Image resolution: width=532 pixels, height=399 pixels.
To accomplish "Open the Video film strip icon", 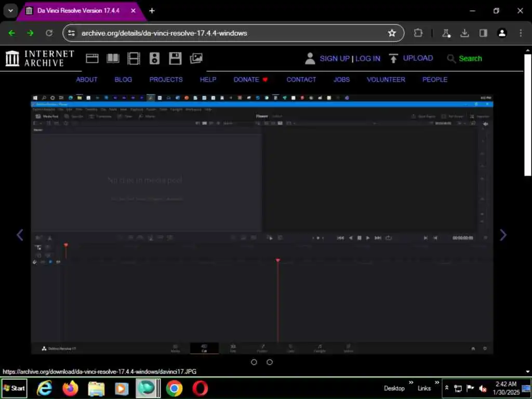I will point(134,58).
